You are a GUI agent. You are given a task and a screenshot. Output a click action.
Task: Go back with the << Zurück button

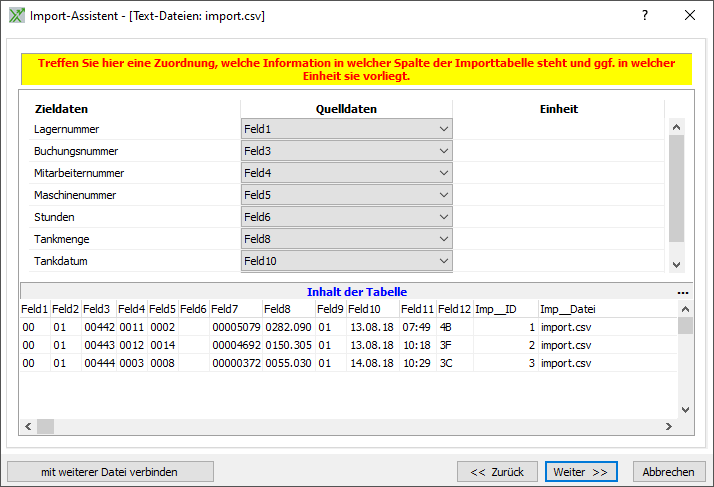497,472
